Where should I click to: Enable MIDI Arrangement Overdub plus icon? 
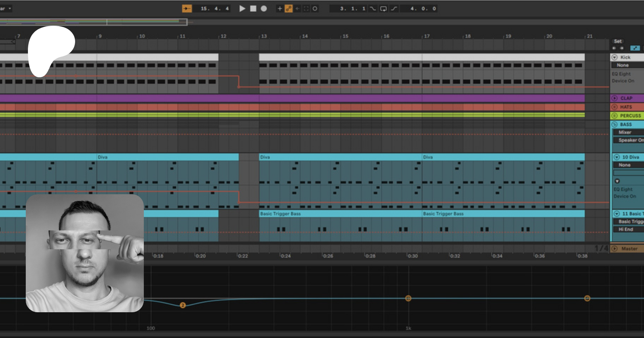pyautogui.click(x=280, y=9)
